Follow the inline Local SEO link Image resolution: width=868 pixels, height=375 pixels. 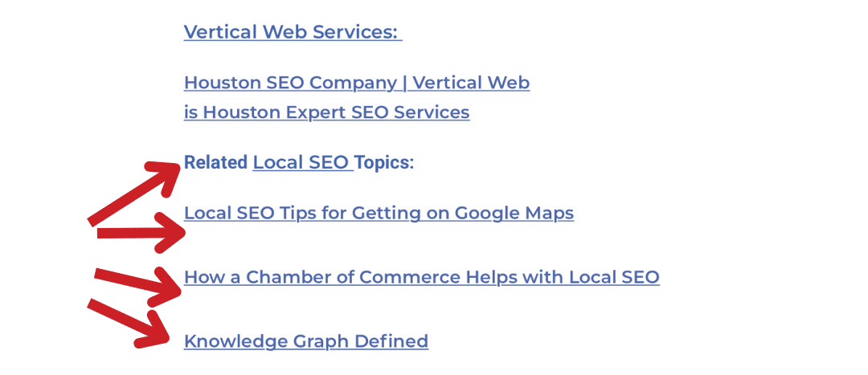click(x=302, y=162)
